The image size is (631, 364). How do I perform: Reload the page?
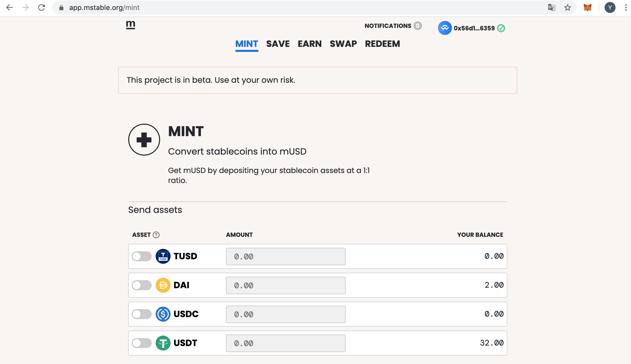coord(41,7)
